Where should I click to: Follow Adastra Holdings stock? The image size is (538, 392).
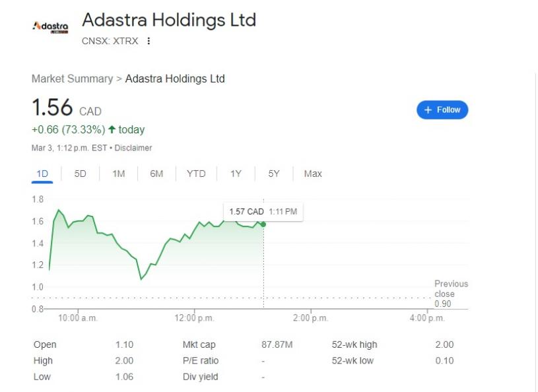coord(442,110)
